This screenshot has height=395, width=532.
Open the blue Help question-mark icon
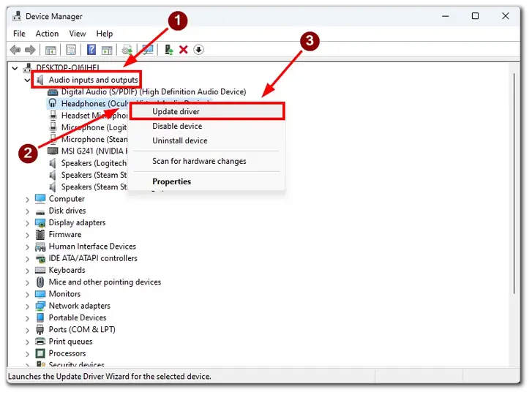click(x=91, y=50)
